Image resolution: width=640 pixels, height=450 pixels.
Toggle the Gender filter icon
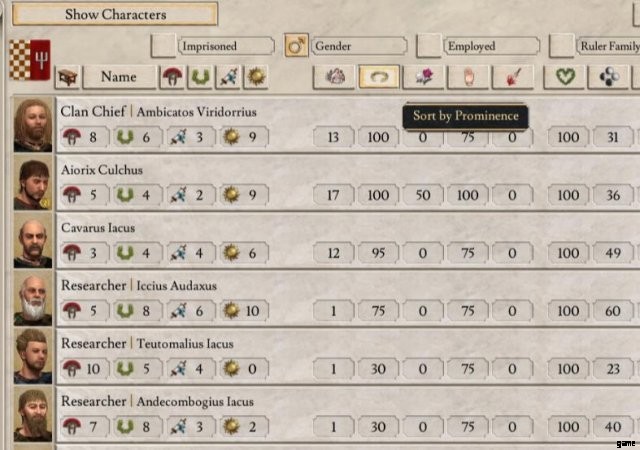[x=296, y=45]
